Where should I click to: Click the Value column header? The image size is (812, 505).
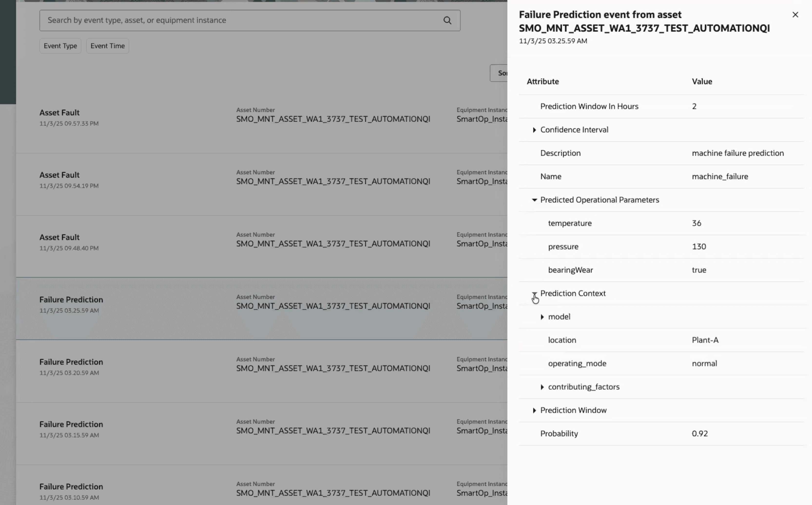tap(702, 82)
